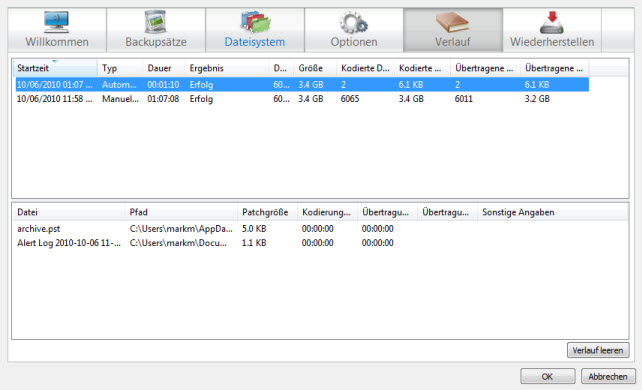This screenshot has height=390, width=642.
Task: Select the archive.pst file row
Action: pyautogui.click(x=320, y=229)
